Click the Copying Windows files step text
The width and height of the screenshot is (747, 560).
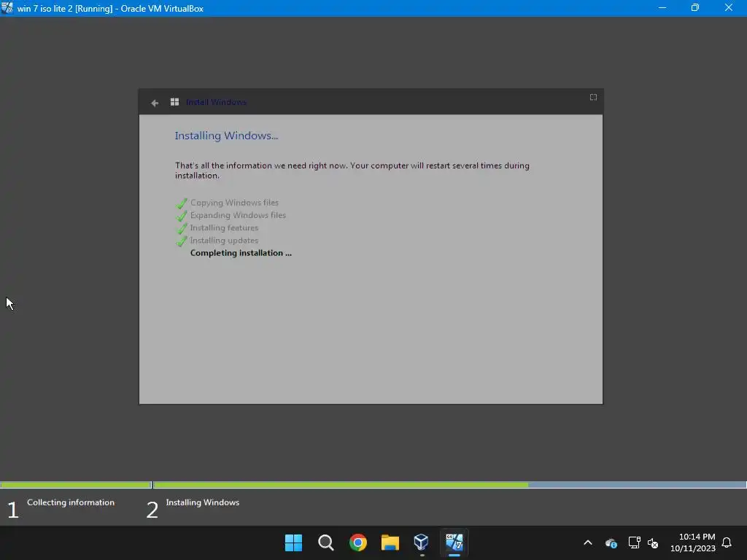pos(234,203)
